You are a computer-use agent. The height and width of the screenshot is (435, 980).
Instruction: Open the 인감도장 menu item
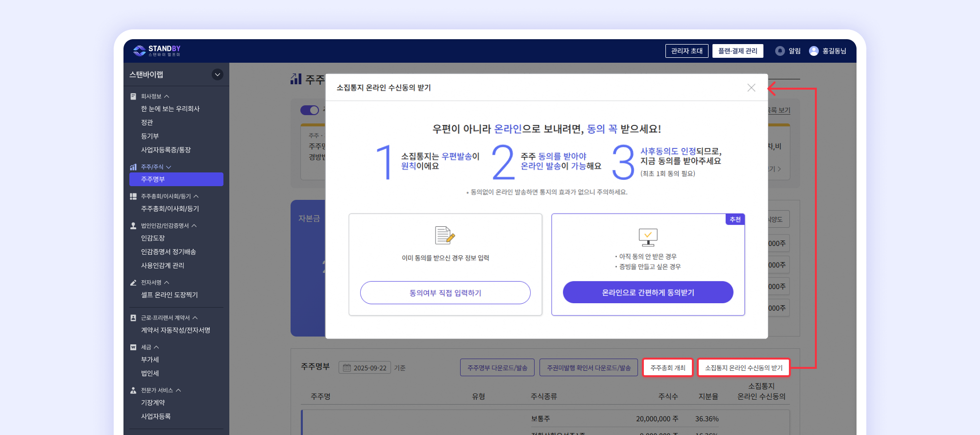click(x=153, y=238)
